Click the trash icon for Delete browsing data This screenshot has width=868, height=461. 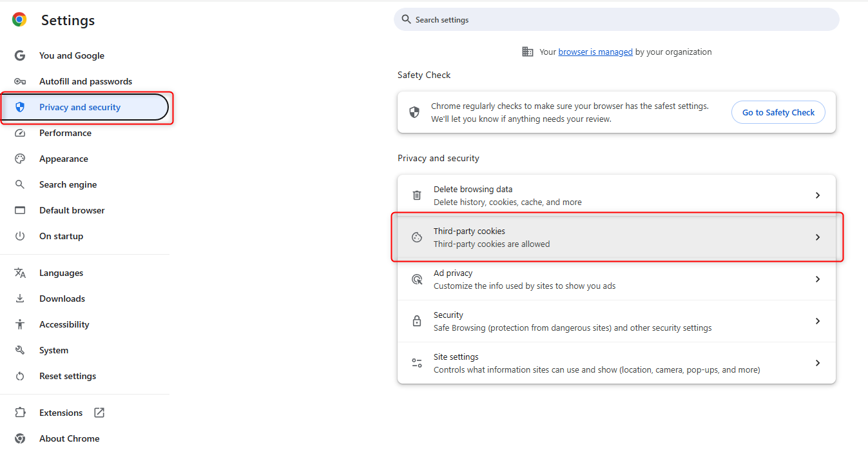click(417, 195)
